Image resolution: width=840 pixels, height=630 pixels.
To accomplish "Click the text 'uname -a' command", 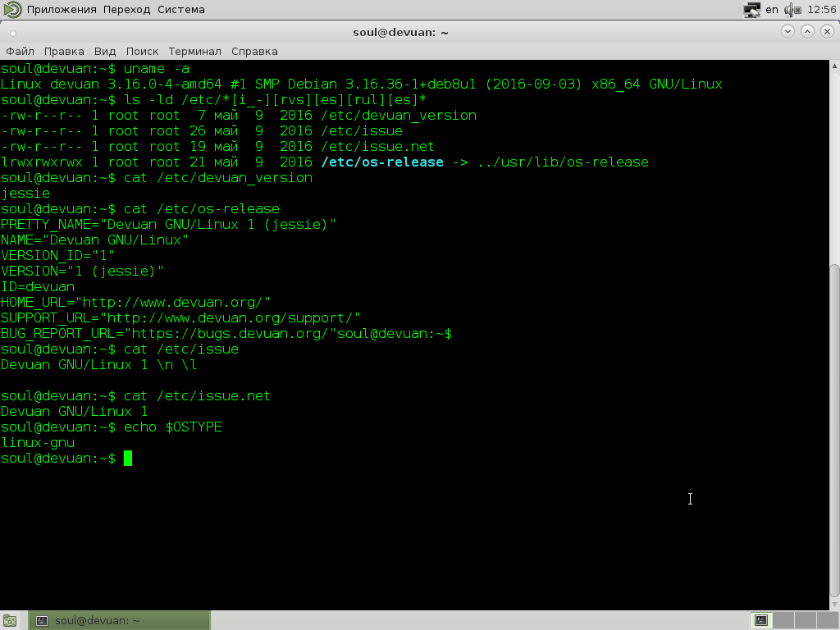I will [x=157, y=69].
